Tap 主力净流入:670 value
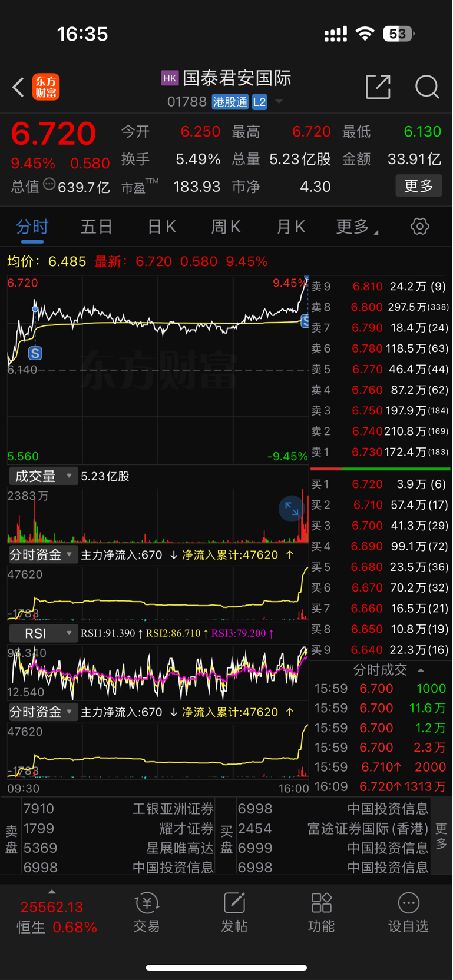Viewport: 453px width, 980px height. tap(121, 554)
